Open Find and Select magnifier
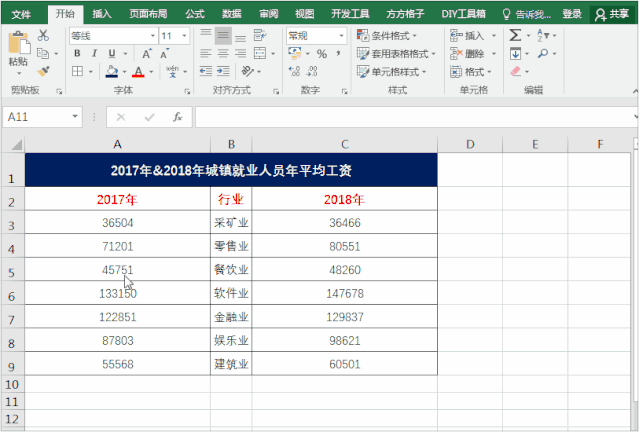The height and width of the screenshot is (432, 639). point(543,53)
